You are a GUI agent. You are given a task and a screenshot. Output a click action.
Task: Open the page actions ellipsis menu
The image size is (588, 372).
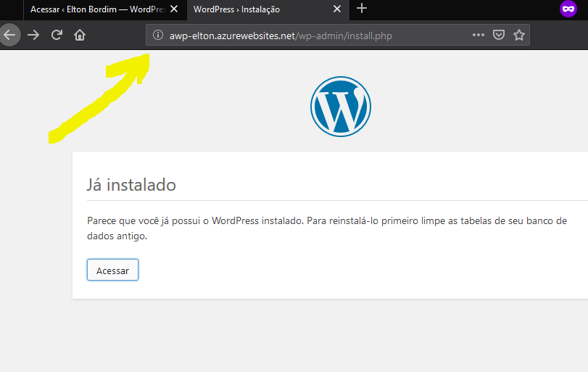pos(478,35)
